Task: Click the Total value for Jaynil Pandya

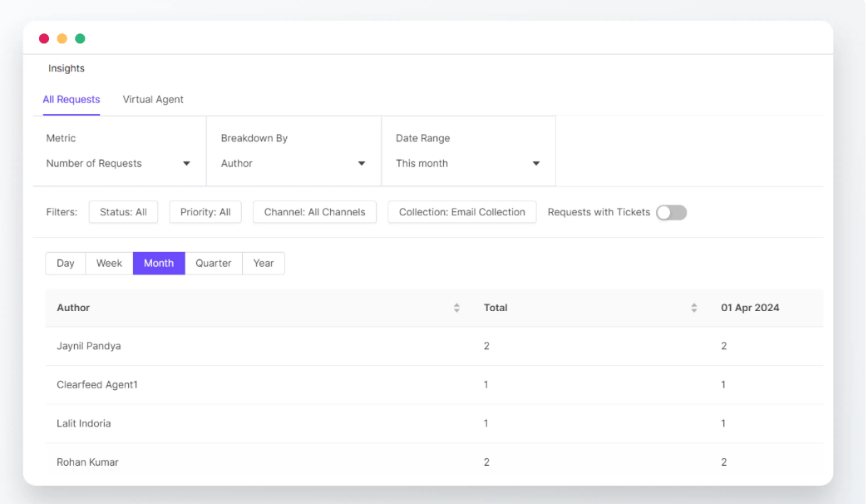Action: click(486, 346)
